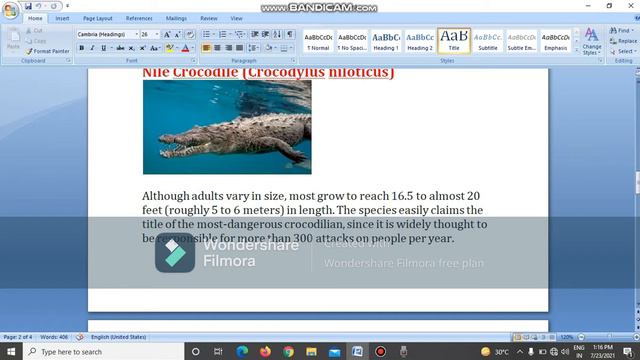Open the Mail app from taskbar
The width and height of the screenshot is (640, 360).
[335, 351]
